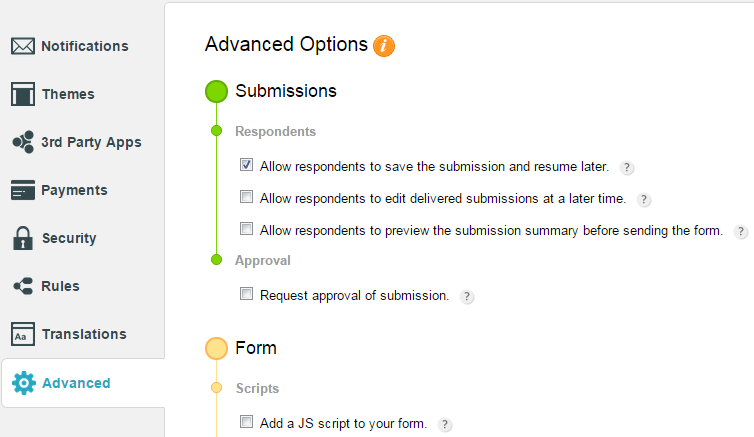This screenshot has width=754, height=437.
Task: Click the Notifications envelope icon
Action: [23, 46]
